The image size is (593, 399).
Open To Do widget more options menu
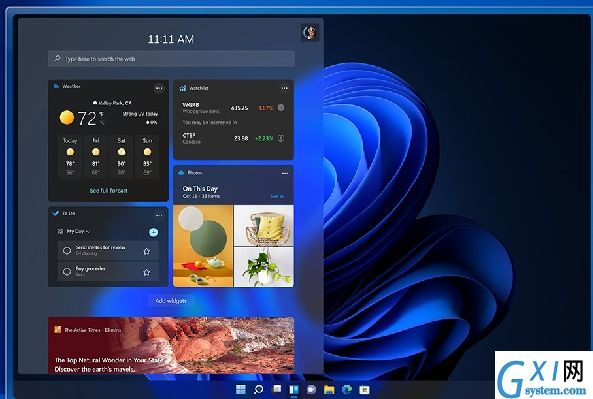tap(159, 215)
